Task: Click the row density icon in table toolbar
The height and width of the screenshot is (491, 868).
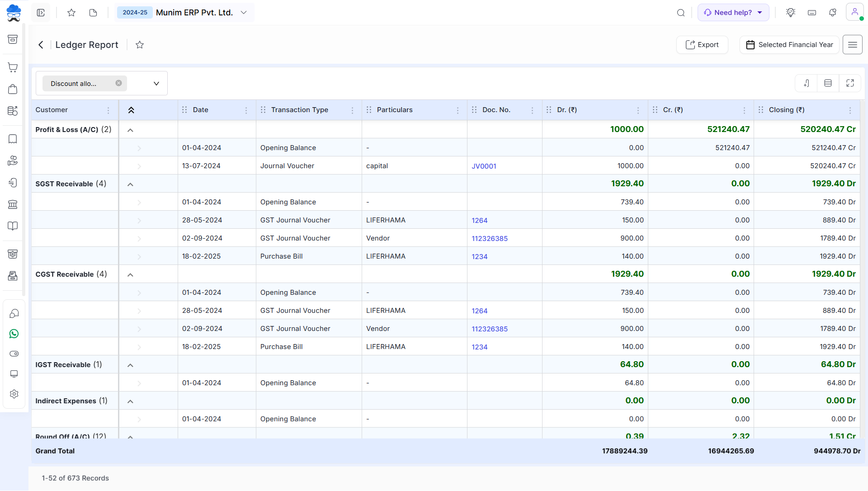Action: pos(828,83)
